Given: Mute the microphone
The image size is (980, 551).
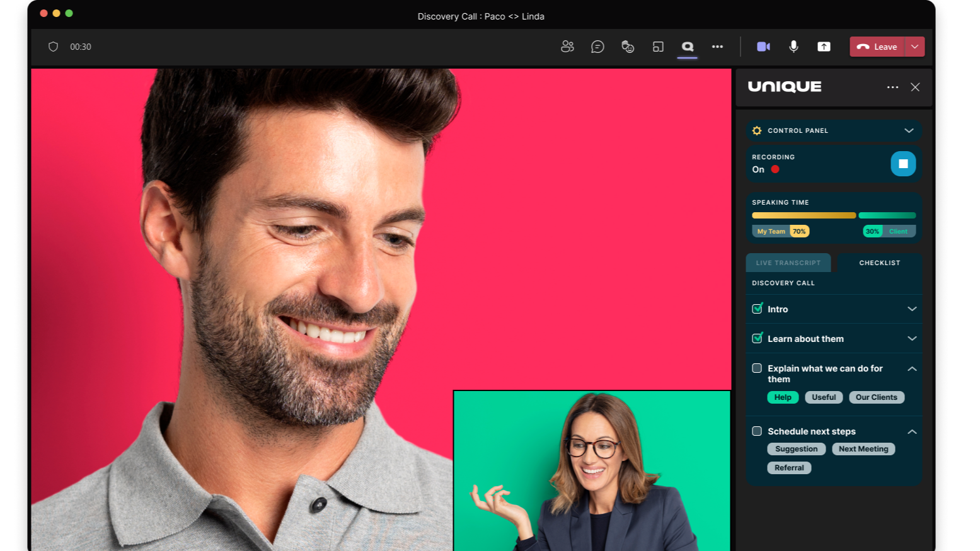Looking at the screenshot, I should pos(793,47).
